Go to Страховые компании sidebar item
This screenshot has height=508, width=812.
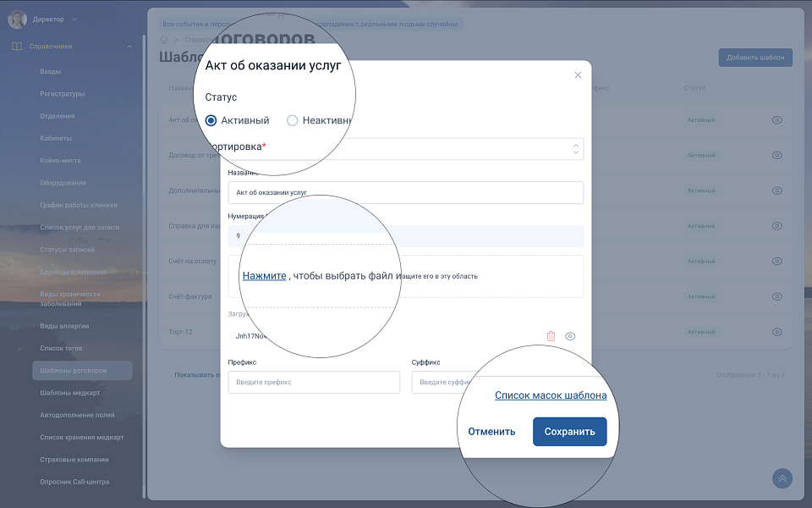pos(74,460)
